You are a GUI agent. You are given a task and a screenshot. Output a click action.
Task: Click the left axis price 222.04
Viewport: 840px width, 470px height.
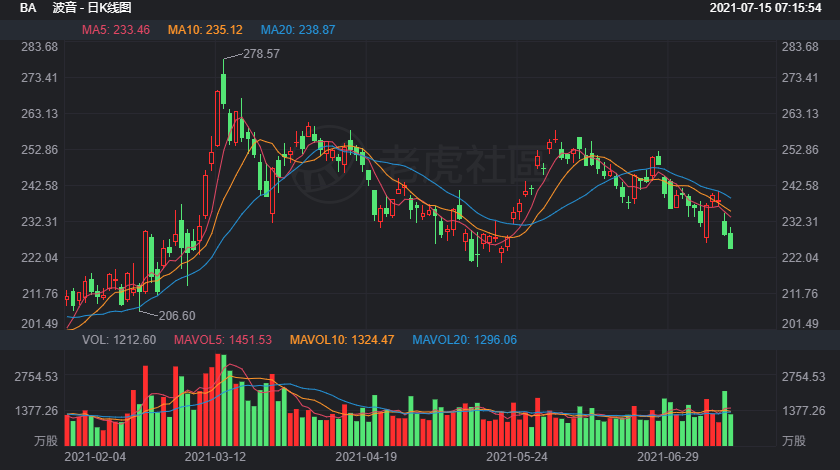(x=40, y=258)
